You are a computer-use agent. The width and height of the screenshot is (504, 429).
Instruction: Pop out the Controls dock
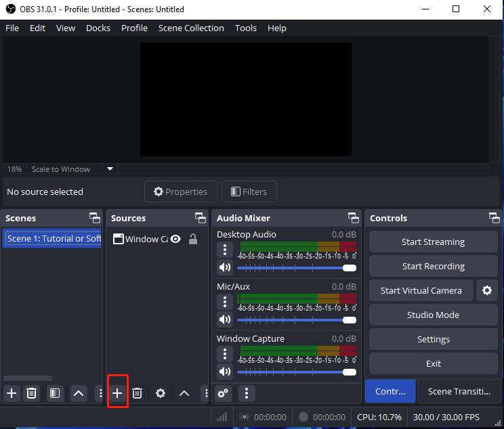[495, 218]
